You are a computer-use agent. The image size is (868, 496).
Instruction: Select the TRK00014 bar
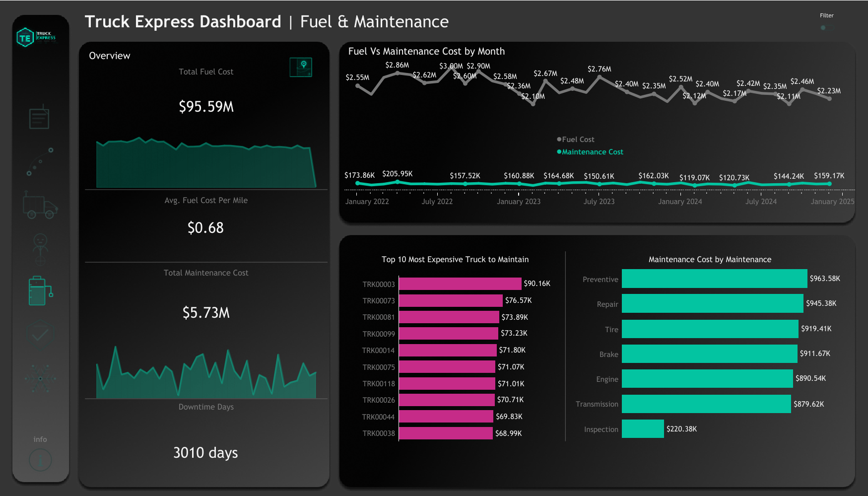coord(448,350)
